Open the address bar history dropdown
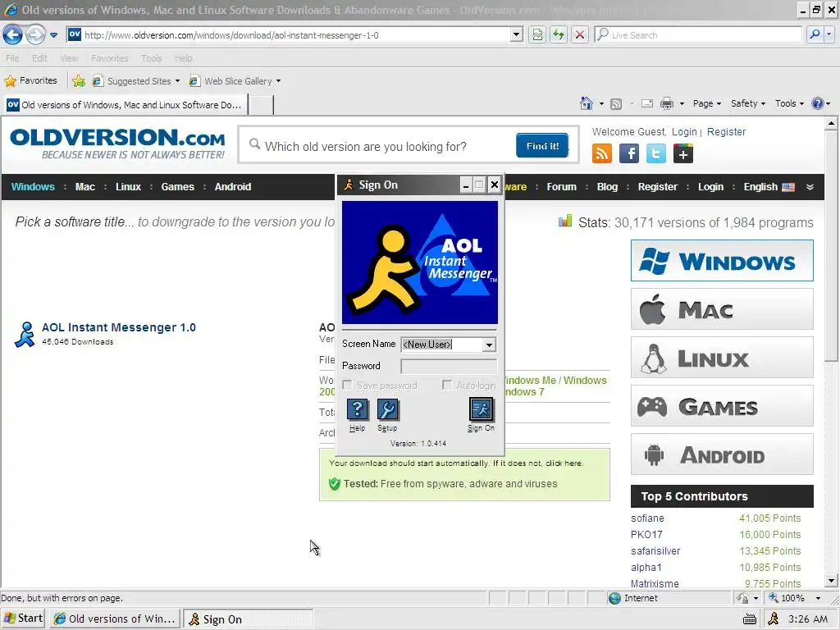The width and height of the screenshot is (840, 630). coord(517,34)
